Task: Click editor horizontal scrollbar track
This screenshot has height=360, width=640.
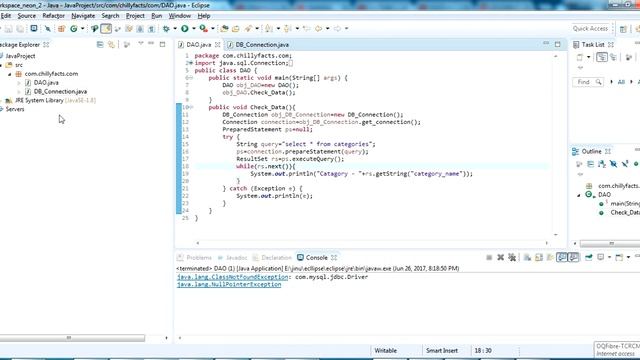Action: point(372,243)
